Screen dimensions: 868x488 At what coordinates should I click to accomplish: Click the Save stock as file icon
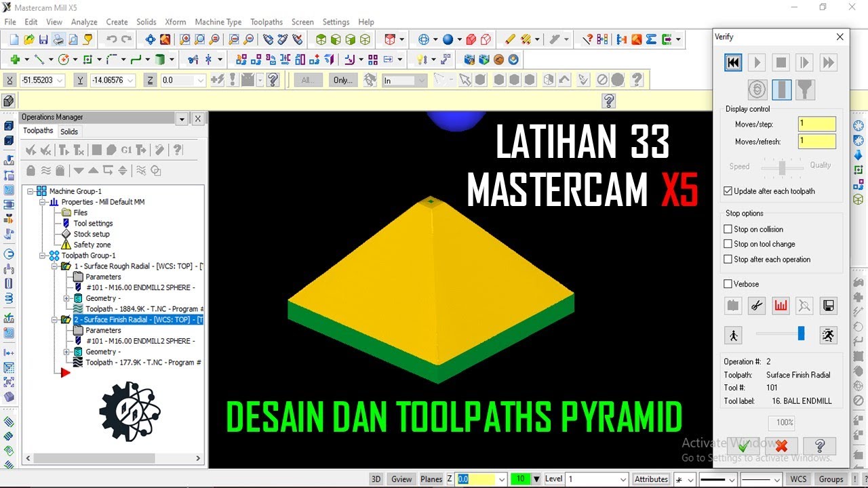tap(827, 306)
